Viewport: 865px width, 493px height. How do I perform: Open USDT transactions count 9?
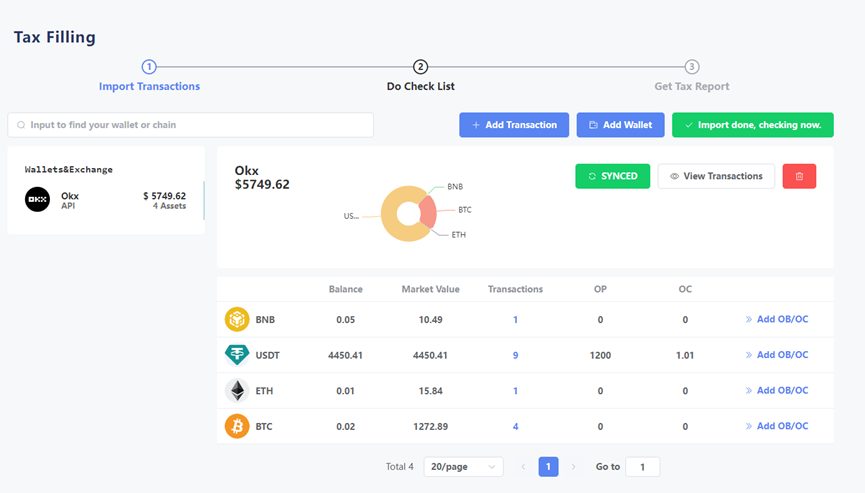coord(515,355)
